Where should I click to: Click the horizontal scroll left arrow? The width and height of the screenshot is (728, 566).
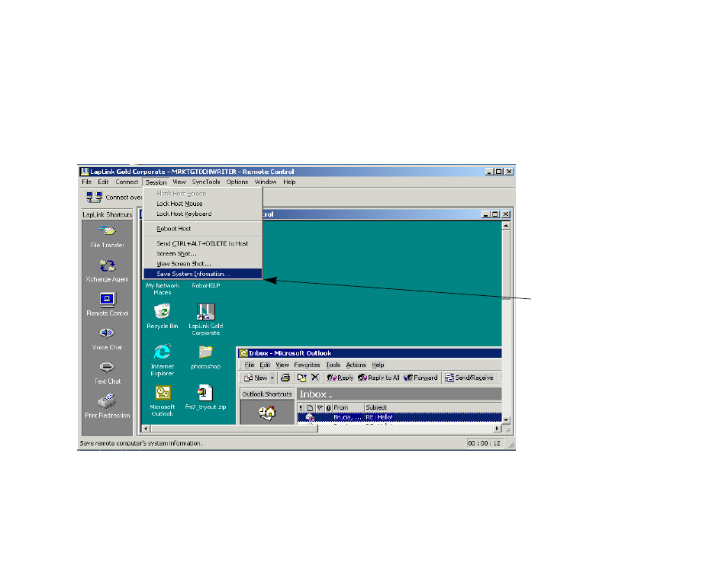pos(146,429)
